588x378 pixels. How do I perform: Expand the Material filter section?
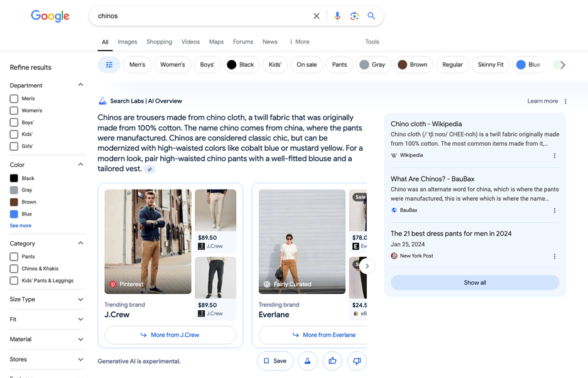pyautogui.click(x=80, y=340)
